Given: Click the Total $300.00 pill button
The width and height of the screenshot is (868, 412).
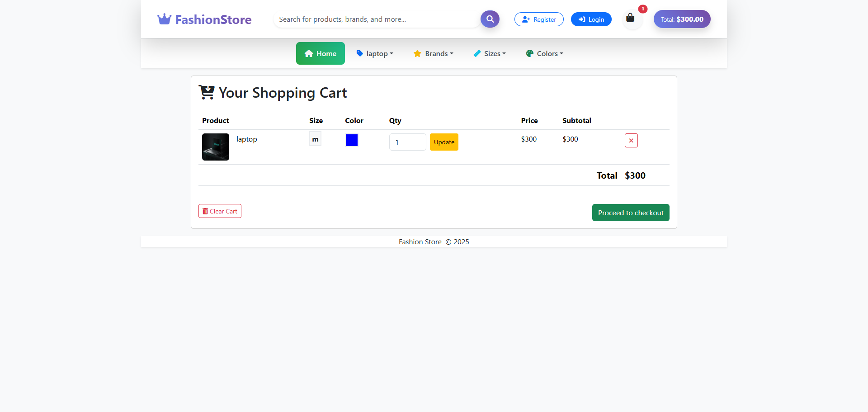Looking at the screenshot, I should point(682,19).
